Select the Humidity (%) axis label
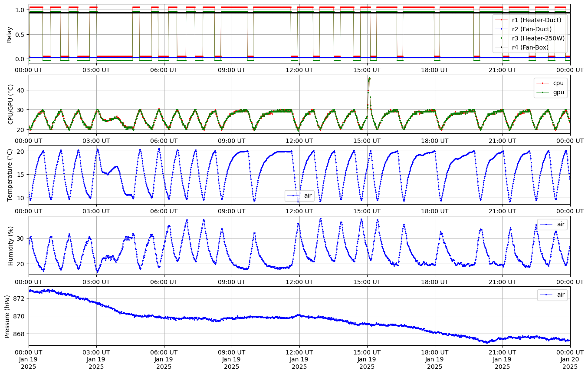This screenshot has width=588, height=374. (x=11, y=245)
